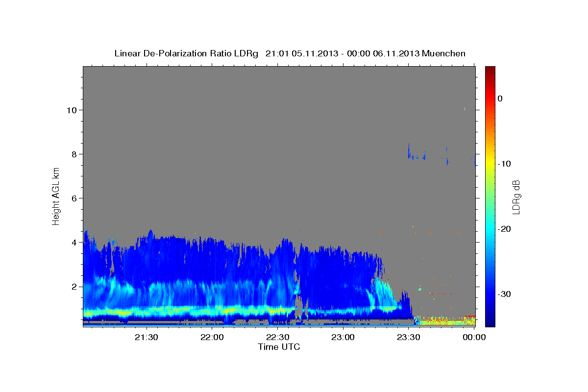588x392 pixels.
Task: Click the 00:00 time tick label
Action: 474,338
